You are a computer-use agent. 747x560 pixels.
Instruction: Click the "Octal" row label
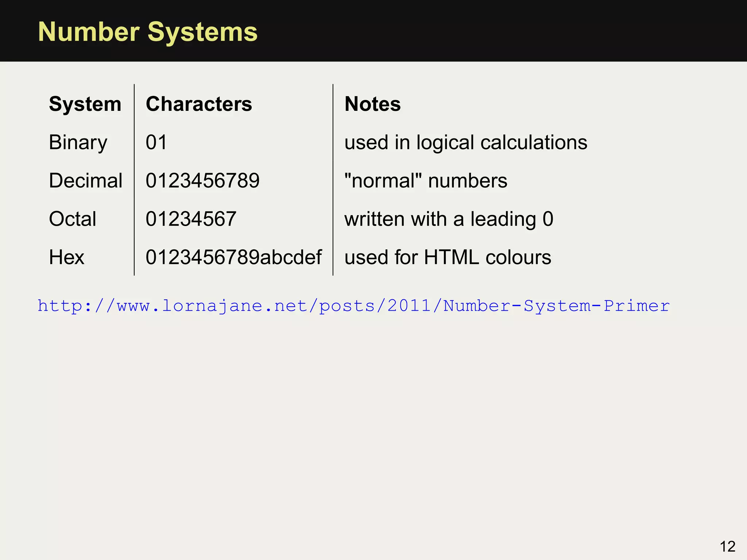(73, 219)
